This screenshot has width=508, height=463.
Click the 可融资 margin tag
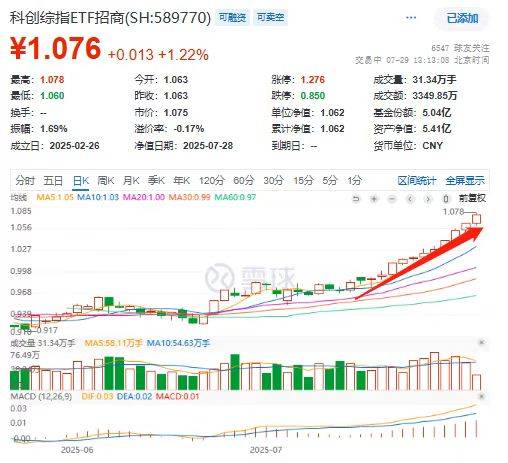[x=232, y=17]
